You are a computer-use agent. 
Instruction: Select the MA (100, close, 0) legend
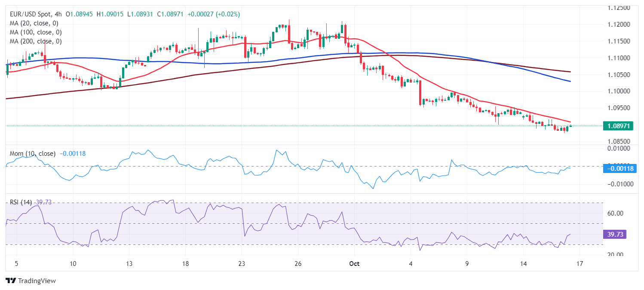36,32
